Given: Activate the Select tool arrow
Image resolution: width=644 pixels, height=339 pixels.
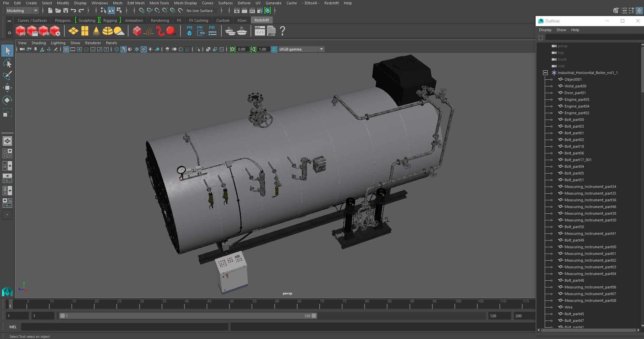Looking at the screenshot, I should [7, 51].
